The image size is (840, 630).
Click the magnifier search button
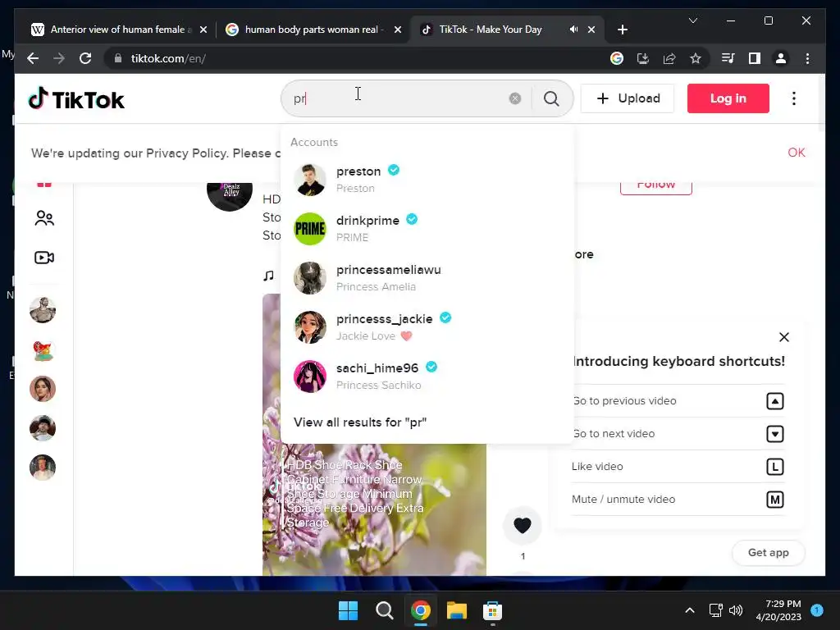coord(551,98)
